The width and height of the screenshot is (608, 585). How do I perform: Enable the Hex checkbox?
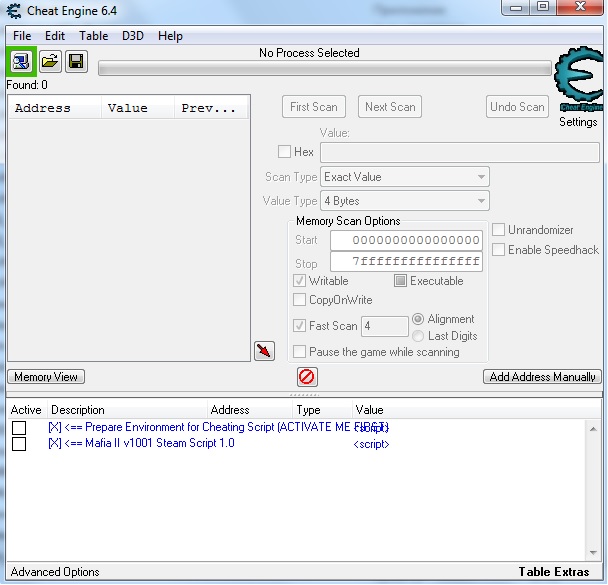[284, 152]
